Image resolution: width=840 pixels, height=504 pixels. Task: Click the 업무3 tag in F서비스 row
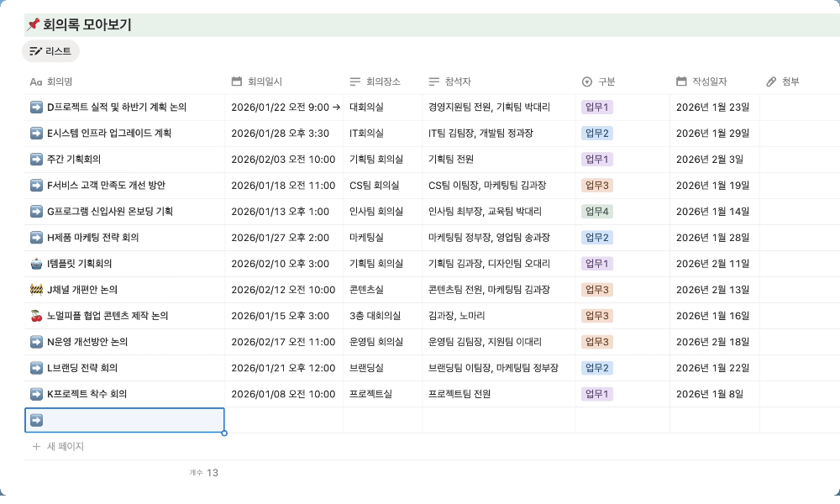[597, 186]
